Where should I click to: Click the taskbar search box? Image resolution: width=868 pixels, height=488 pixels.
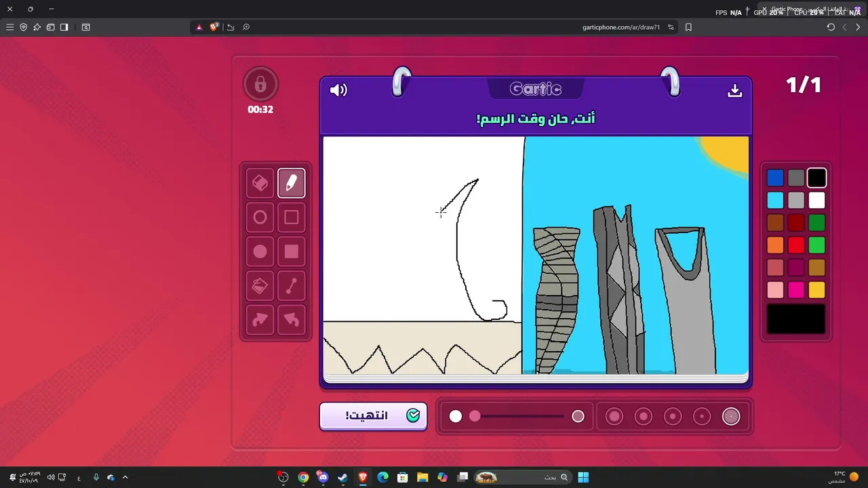coord(523,477)
